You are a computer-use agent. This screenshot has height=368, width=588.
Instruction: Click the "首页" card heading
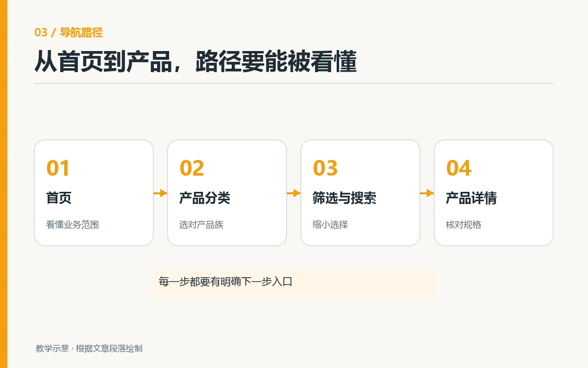(59, 198)
